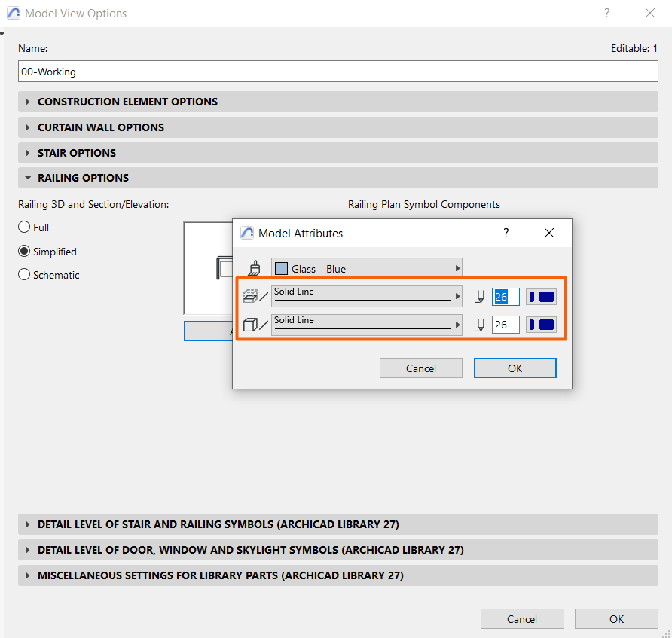Click the second row's pen icon
672x638 pixels.
pos(479,325)
